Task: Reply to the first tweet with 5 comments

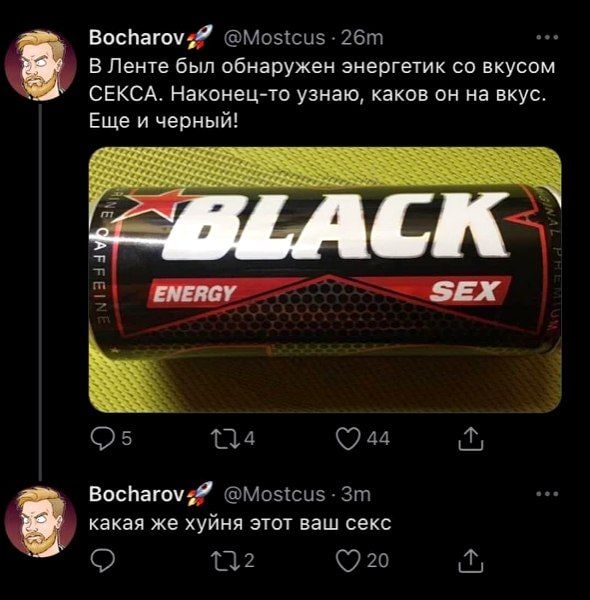Action: coord(102,439)
